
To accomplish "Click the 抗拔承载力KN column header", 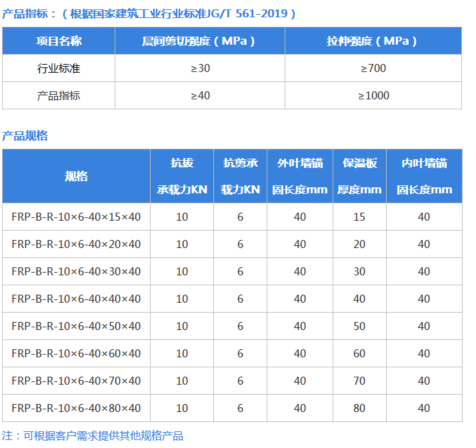I will [182, 176].
